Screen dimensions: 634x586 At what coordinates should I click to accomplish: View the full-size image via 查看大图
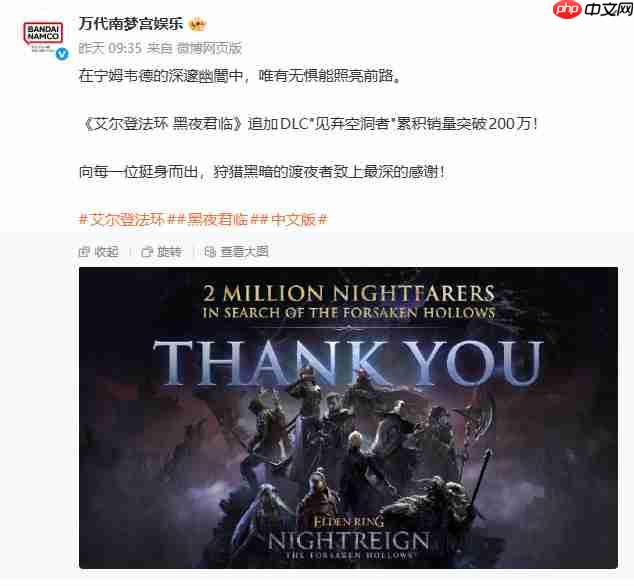tap(244, 252)
